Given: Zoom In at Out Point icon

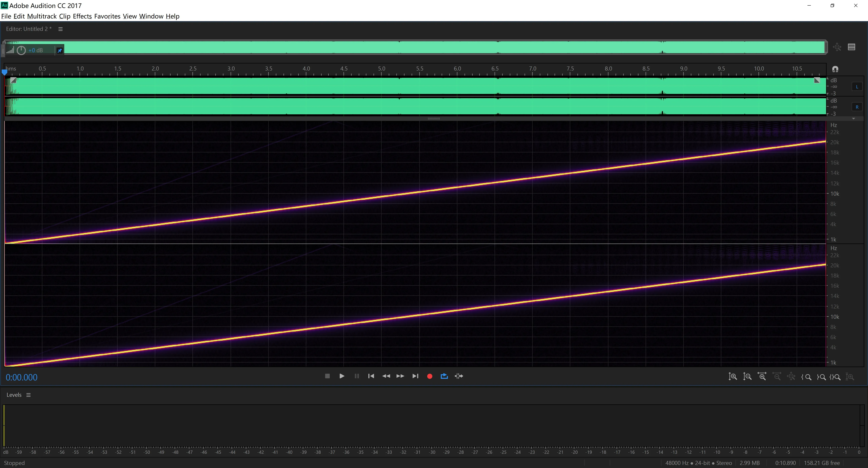Looking at the screenshot, I should tap(821, 377).
